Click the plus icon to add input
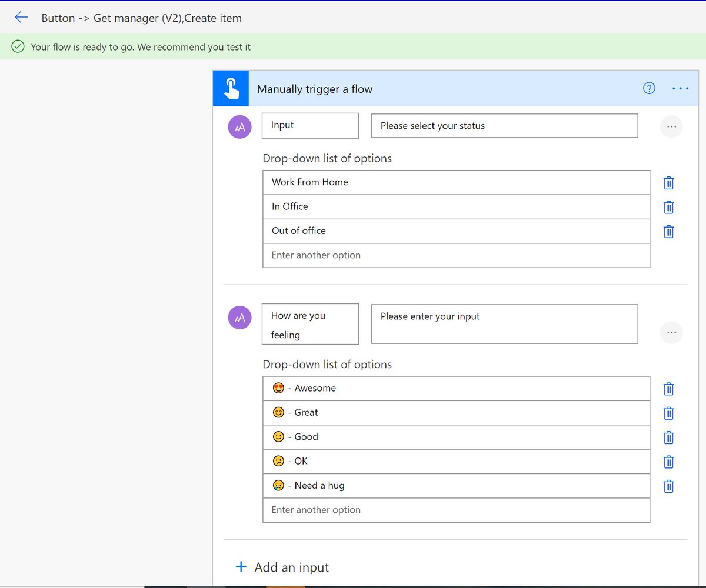Viewport: 706px width, 588px height. click(241, 567)
